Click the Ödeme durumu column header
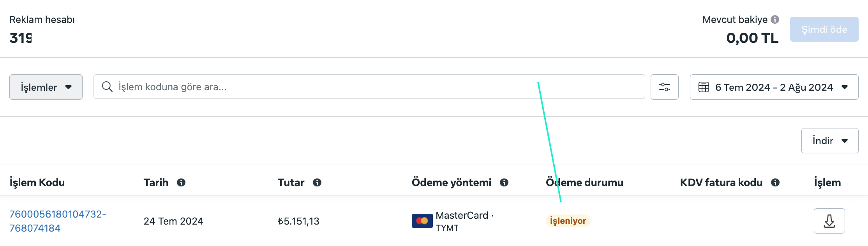 pos(584,182)
